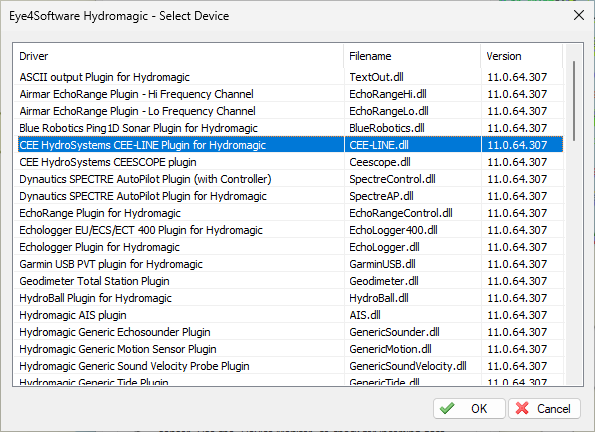Click the CEE-LINE.dll filename cell
Viewport: 595px width, 432px height.
[413, 145]
